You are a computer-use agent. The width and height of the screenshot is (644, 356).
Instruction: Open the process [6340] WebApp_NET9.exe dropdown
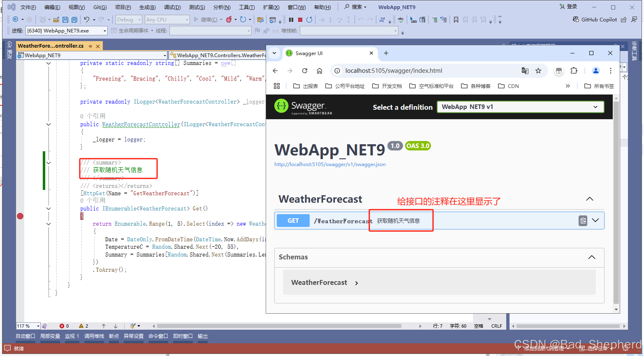click(67, 30)
